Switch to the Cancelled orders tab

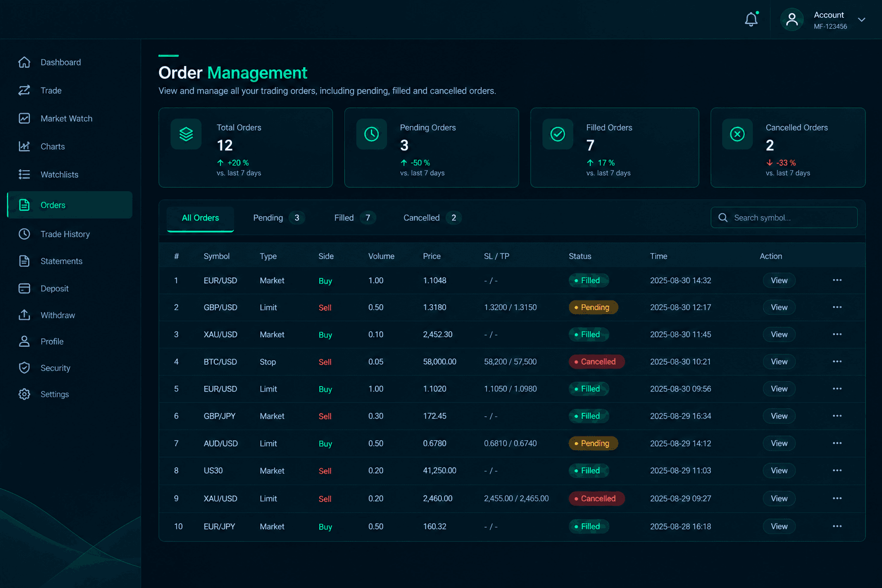(x=432, y=218)
